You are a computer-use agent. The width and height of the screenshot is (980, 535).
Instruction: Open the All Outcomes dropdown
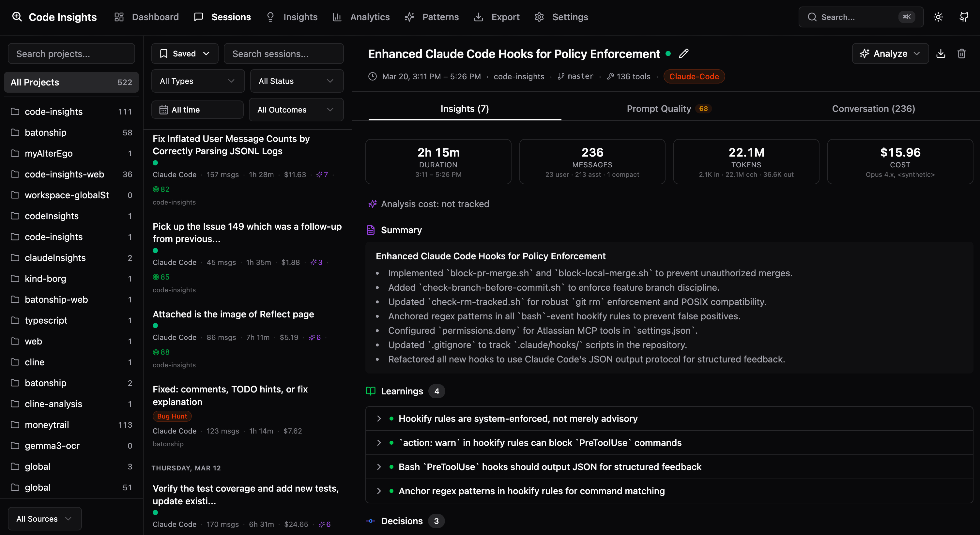click(x=296, y=110)
